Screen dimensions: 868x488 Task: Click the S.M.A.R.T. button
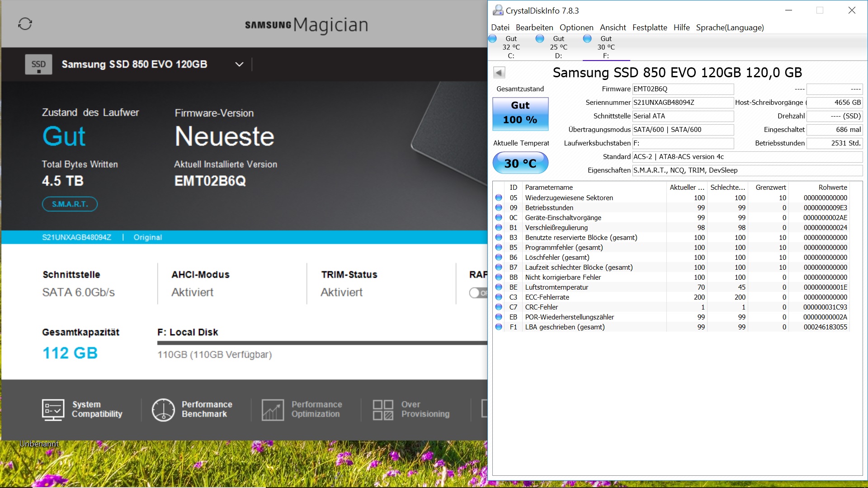(70, 204)
